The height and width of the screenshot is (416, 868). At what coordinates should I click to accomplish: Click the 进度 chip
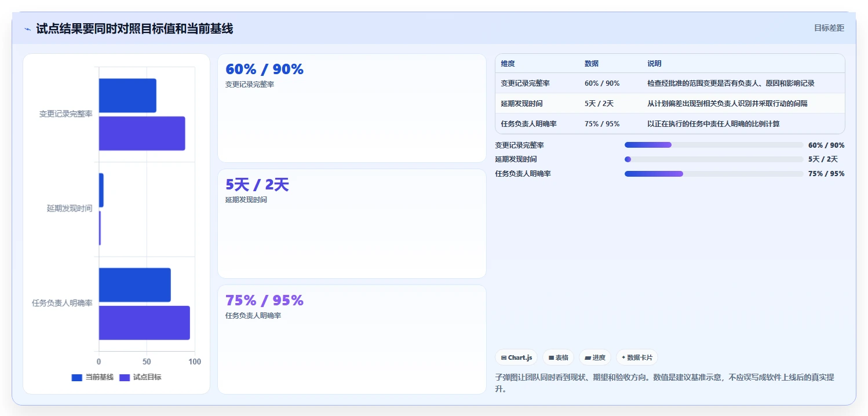coord(595,357)
